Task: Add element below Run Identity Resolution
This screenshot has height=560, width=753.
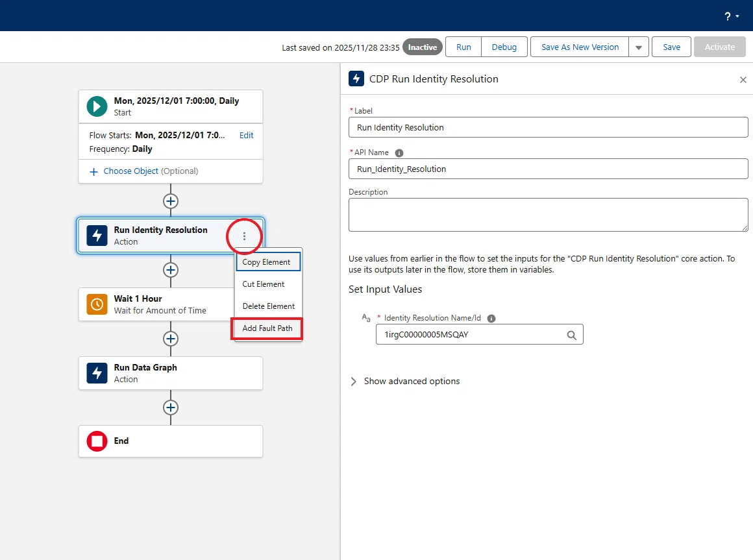Action: [x=171, y=270]
